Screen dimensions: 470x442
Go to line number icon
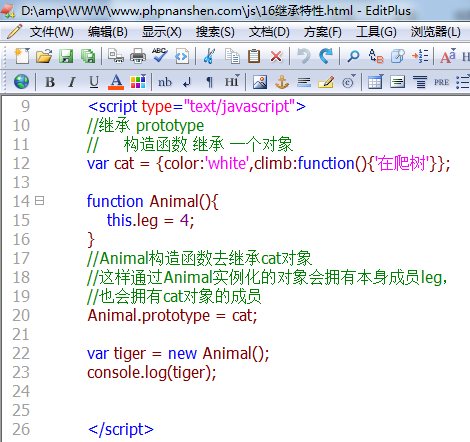pyautogui.click(x=420, y=56)
